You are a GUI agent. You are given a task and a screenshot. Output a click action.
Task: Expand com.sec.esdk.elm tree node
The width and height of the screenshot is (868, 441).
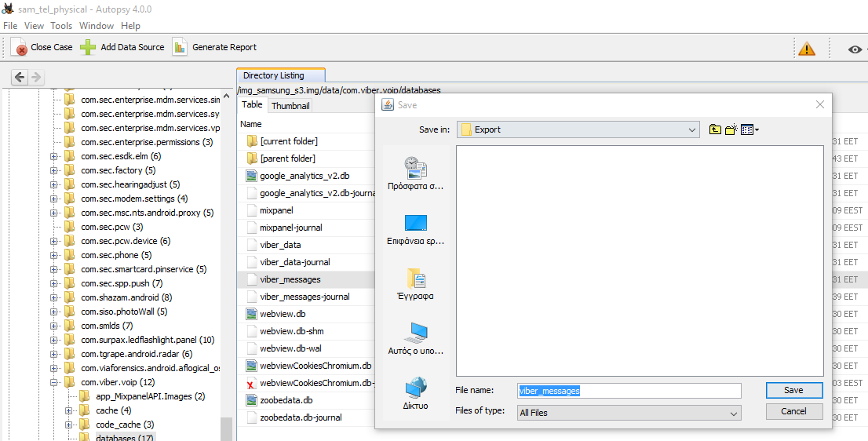pyautogui.click(x=53, y=156)
